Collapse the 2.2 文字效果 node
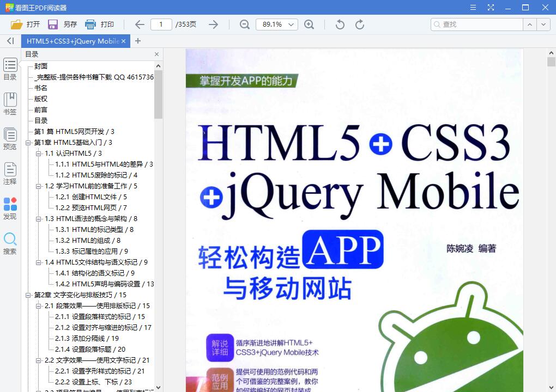 [38, 360]
